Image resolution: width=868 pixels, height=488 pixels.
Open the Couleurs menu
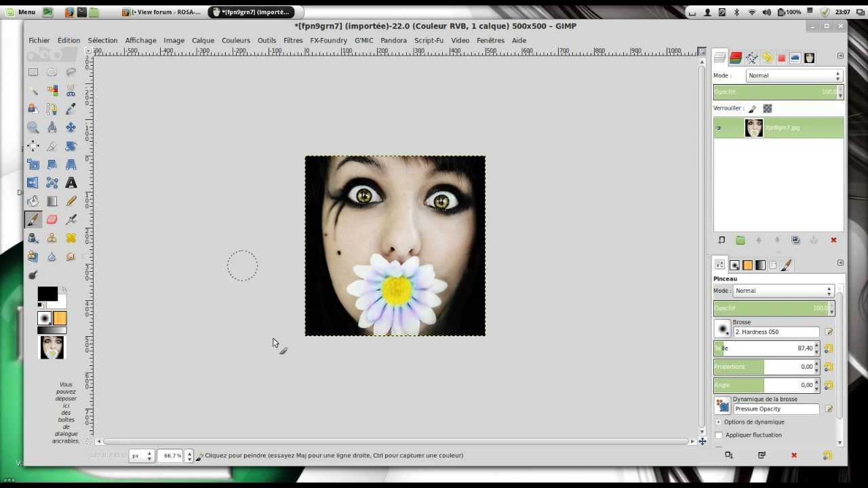236,40
